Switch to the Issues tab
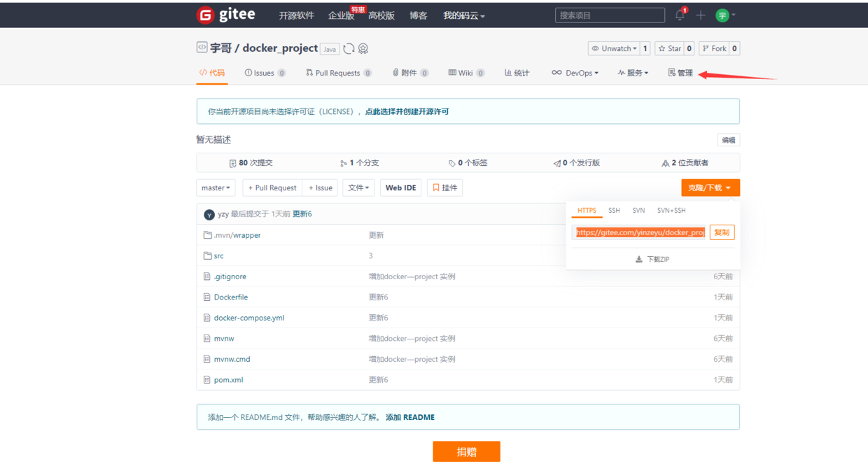Image resolution: width=868 pixels, height=464 pixels. pos(265,73)
